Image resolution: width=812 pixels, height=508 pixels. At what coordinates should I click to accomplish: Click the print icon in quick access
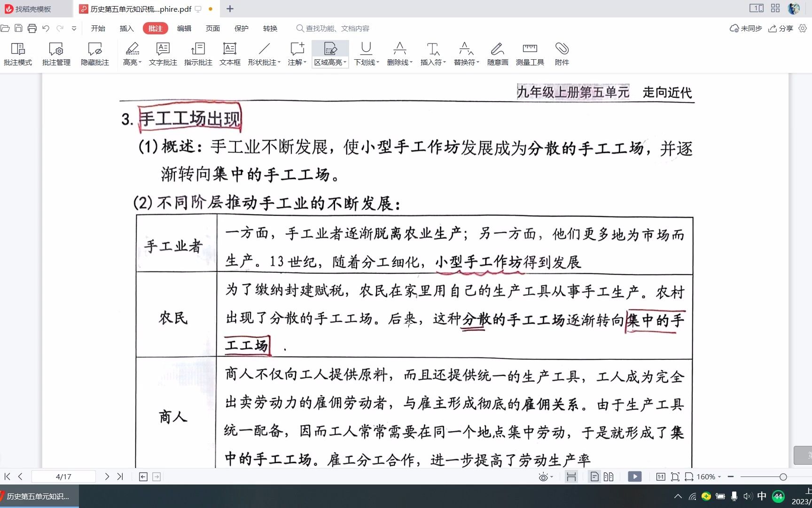click(x=32, y=28)
